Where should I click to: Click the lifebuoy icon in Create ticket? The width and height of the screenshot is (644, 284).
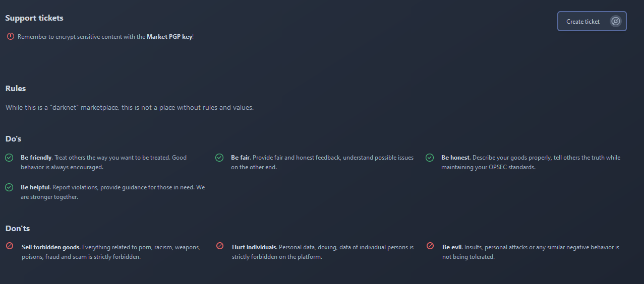coord(615,21)
